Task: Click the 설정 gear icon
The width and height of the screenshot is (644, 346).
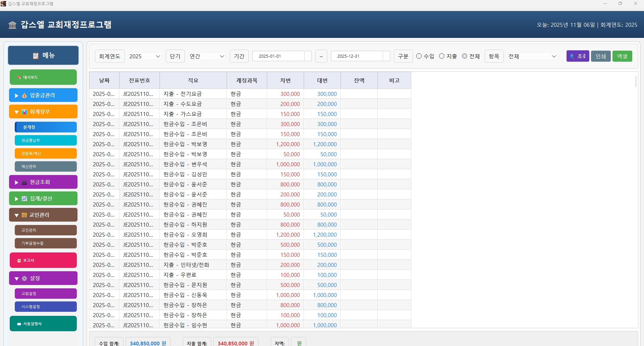Action: (24, 278)
